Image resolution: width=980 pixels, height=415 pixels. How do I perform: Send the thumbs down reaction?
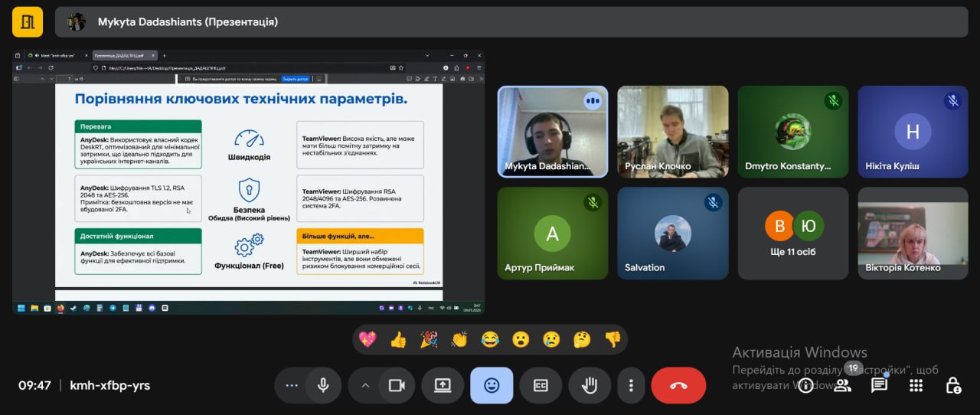point(612,339)
